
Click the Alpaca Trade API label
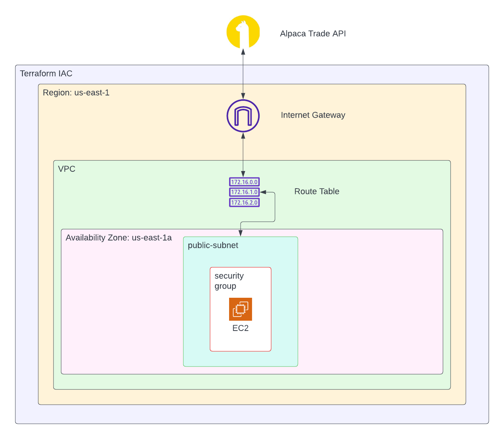point(313,34)
